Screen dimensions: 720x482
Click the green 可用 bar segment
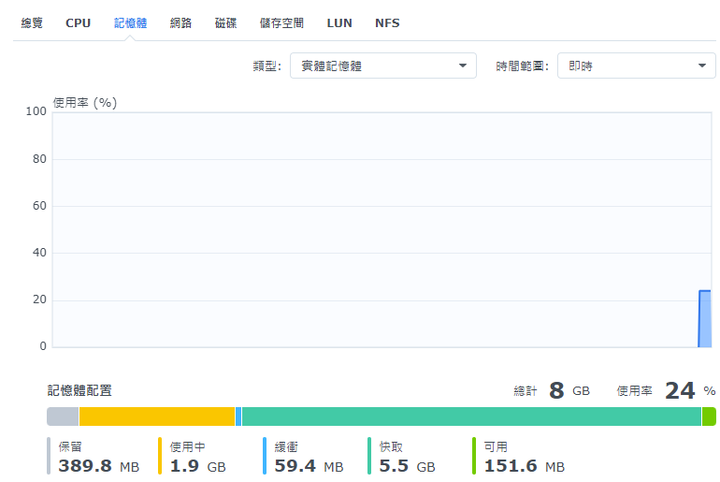709,416
